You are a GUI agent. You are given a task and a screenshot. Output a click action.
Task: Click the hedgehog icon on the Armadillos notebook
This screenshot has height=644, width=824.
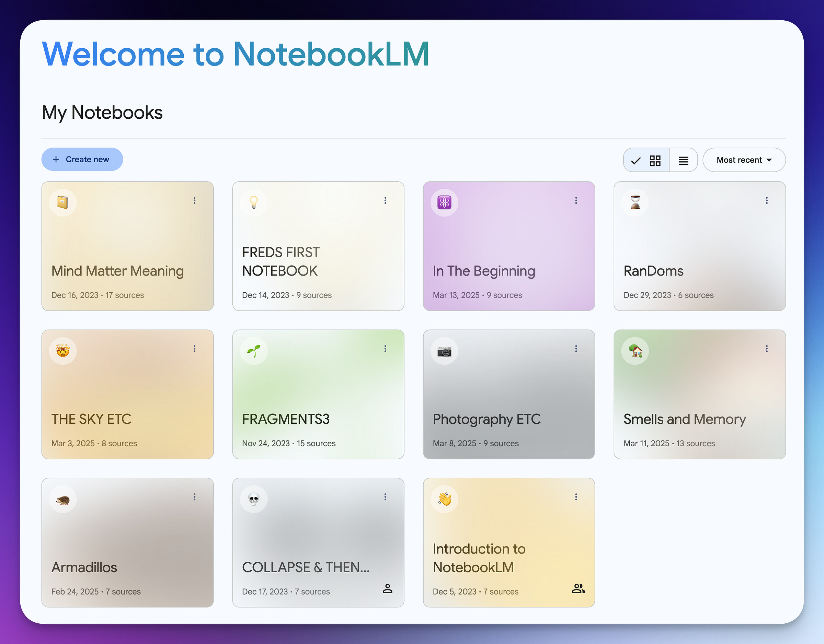point(62,499)
